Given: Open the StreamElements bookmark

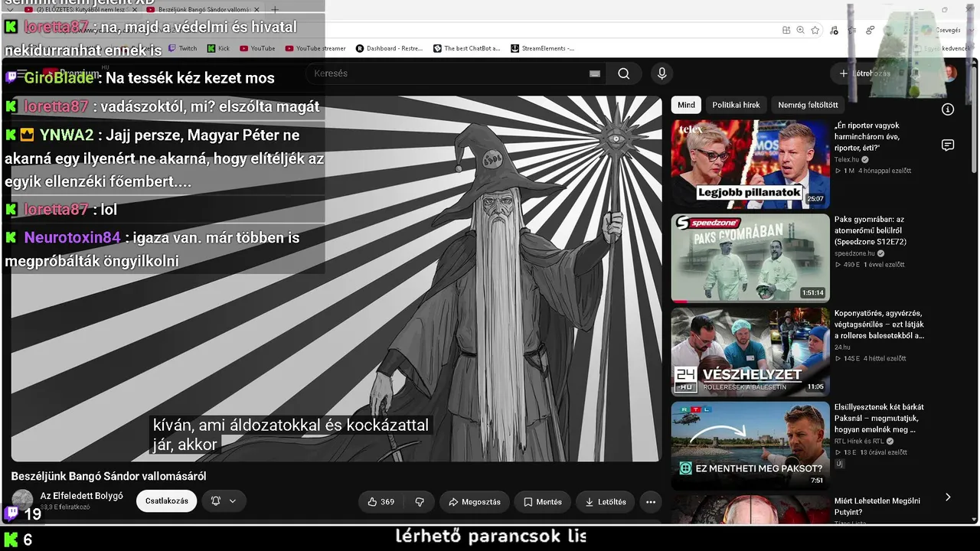Looking at the screenshot, I should tap(543, 48).
